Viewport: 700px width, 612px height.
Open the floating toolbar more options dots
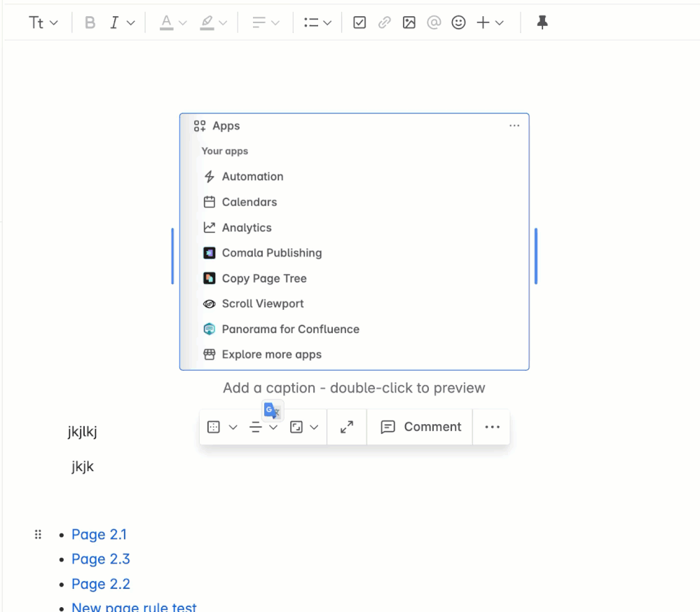coord(493,427)
